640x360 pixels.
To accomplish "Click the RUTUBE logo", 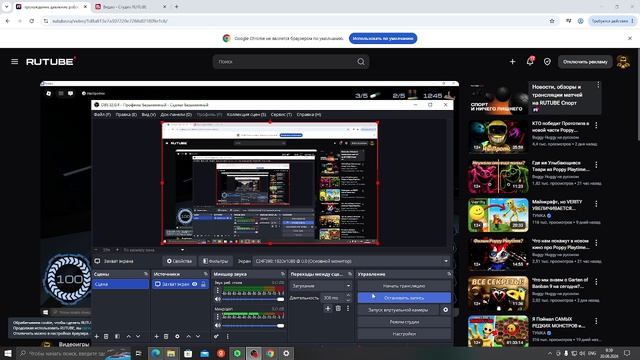I will click(51, 62).
